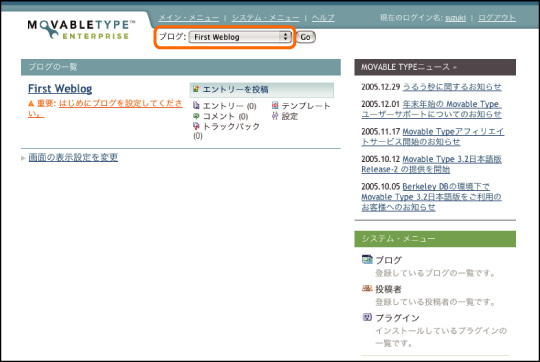Viewport: 540px width, 362px height.
Task: Open ヘルプ in top navigation
Action: 323,18
